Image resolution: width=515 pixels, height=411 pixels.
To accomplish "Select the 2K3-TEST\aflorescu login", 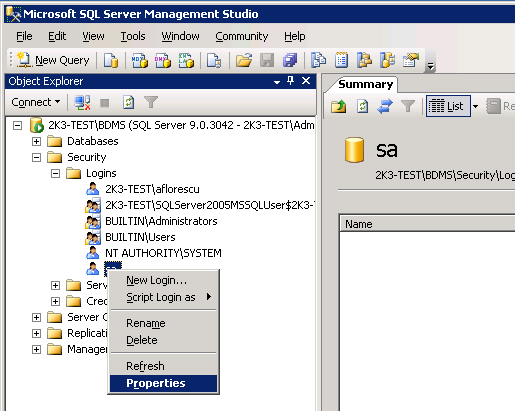I will tap(152, 189).
